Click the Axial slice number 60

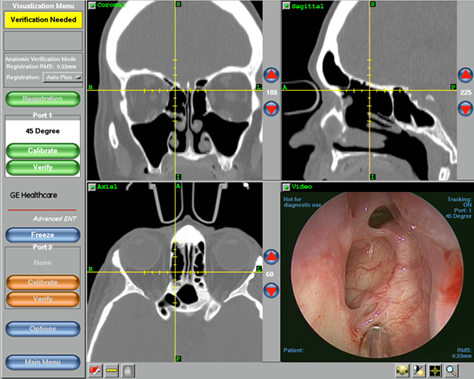tap(270, 274)
